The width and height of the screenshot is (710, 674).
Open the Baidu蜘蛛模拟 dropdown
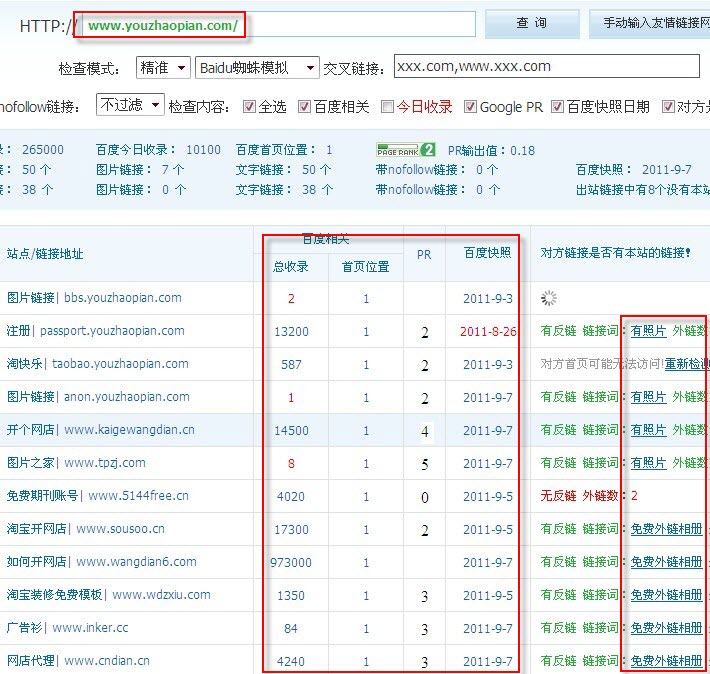(x=257, y=67)
